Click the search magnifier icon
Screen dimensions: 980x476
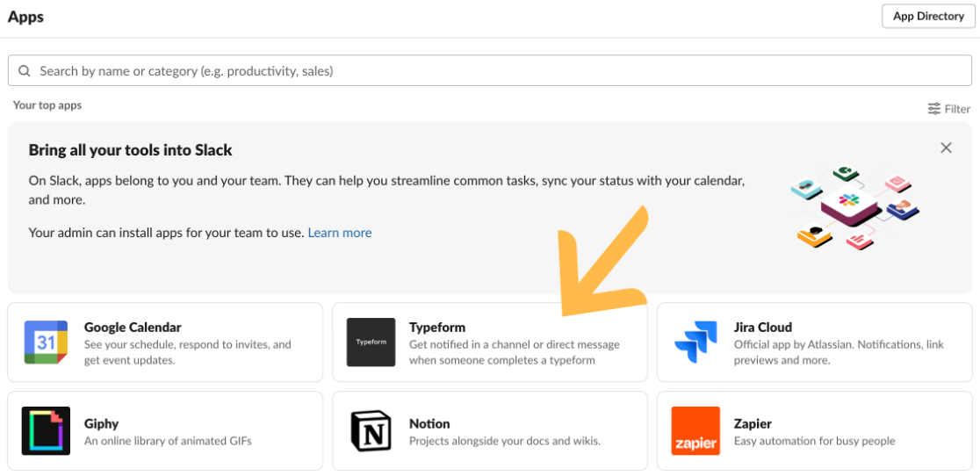[25, 71]
